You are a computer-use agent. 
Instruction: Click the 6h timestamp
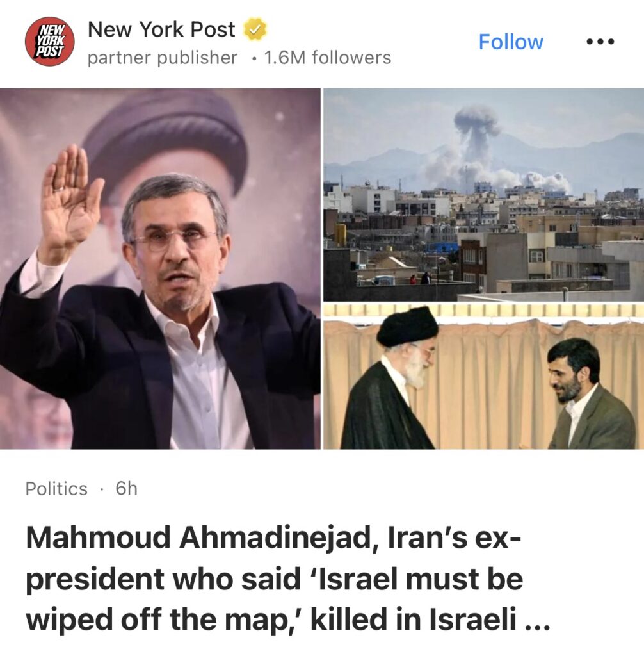(x=126, y=488)
